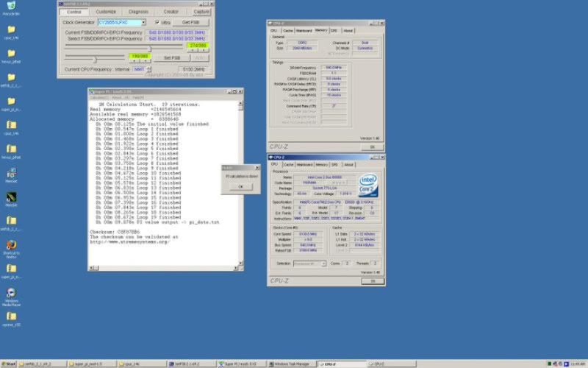
Task: Open the Diagnosis tab in SetFSB
Action: (x=138, y=12)
